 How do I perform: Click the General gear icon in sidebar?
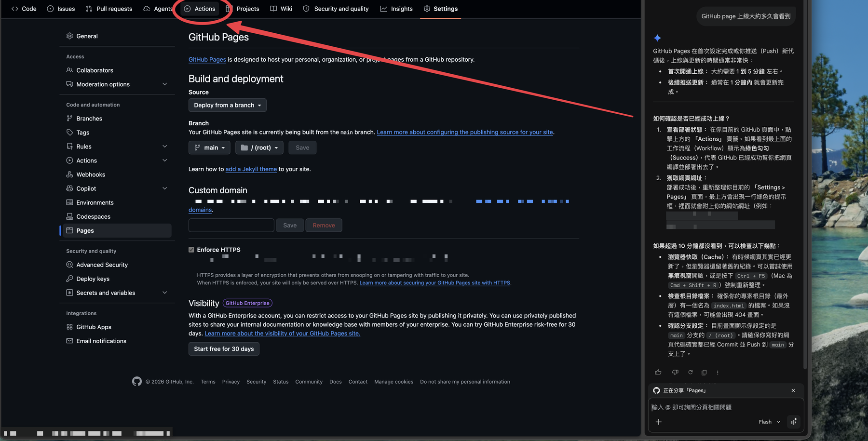[x=69, y=36]
